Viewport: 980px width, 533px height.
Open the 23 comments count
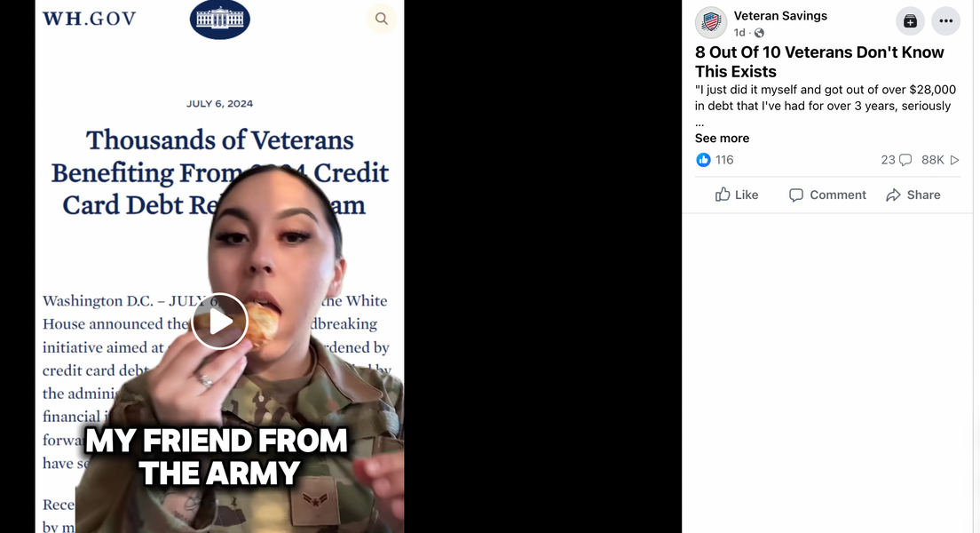click(897, 160)
